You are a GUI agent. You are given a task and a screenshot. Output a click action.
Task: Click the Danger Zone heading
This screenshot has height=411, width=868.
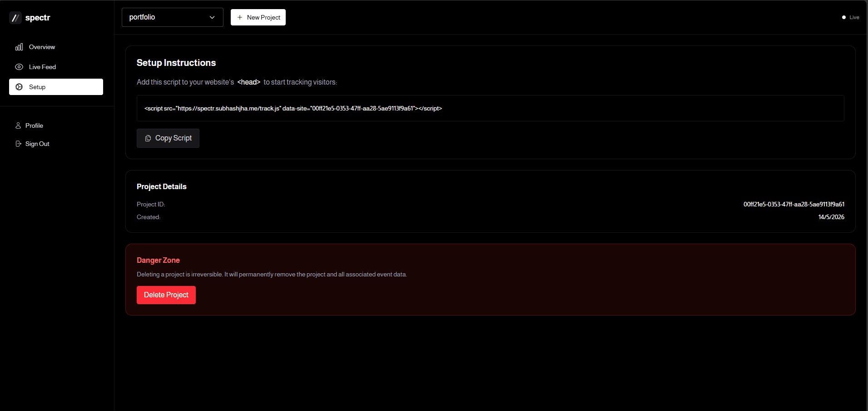[x=158, y=260]
